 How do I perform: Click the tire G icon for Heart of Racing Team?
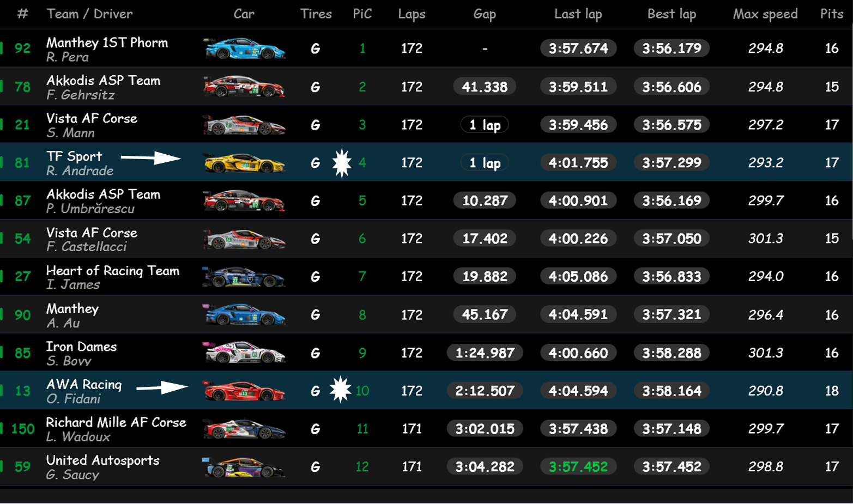[315, 277]
